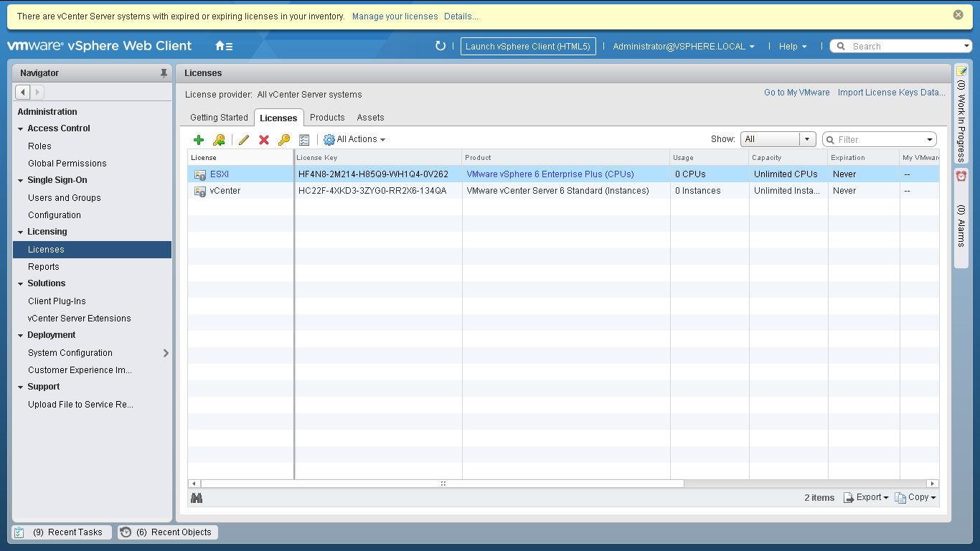Viewport: 980px width, 551px height.
Task: Click the refresh icon in the top bar
Action: pos(440,46)
